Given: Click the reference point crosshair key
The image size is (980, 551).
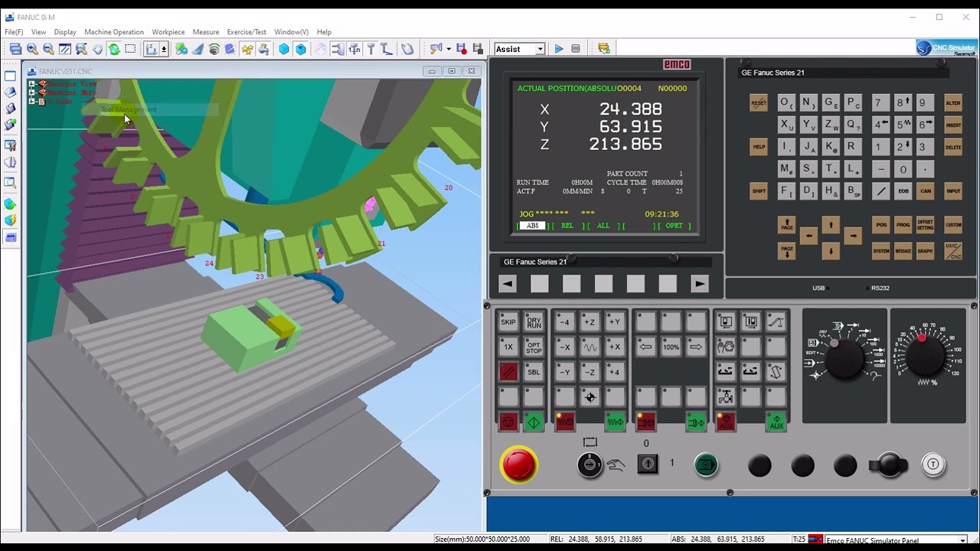Looking at the screenshot, I should [590, 397].
